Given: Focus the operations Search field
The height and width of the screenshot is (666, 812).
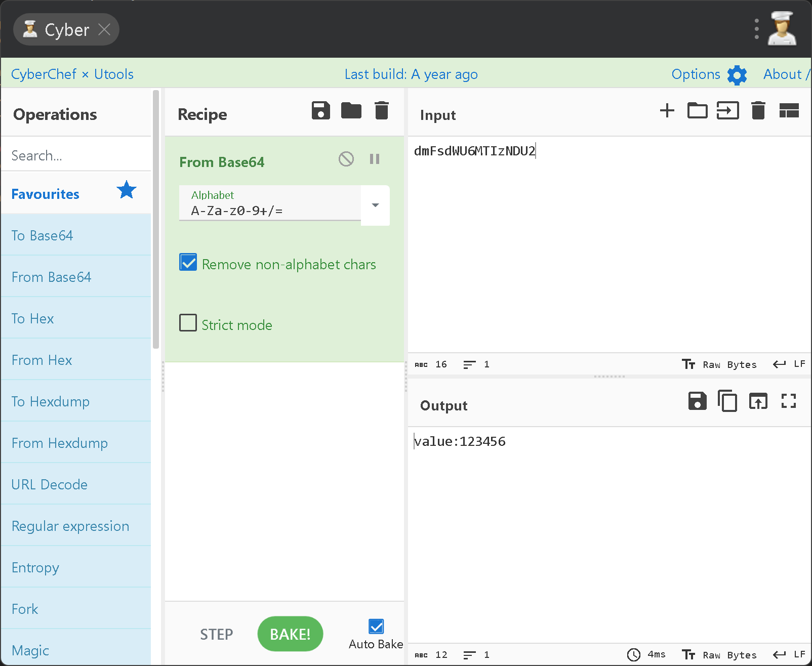Looking at the screenshot, I should tap(76, 155).
